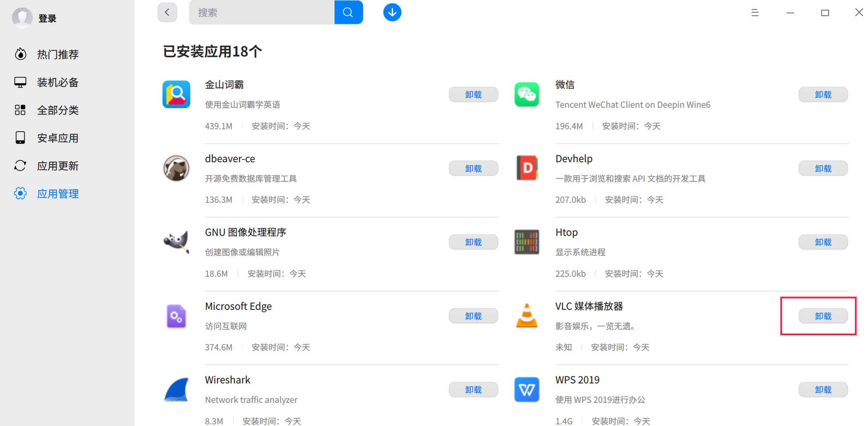Click the blue search magnifier button

point(348,12)
